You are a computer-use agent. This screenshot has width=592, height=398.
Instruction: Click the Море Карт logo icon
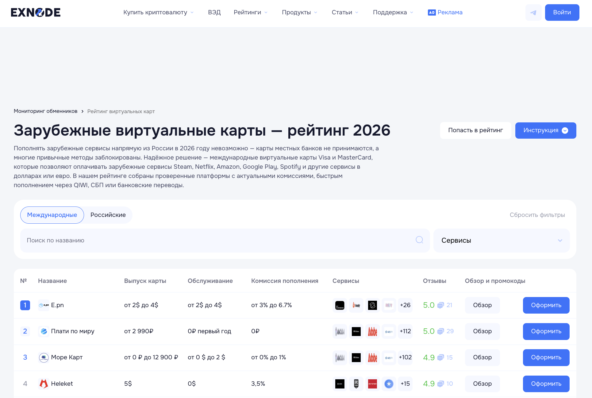coord(44,357)
